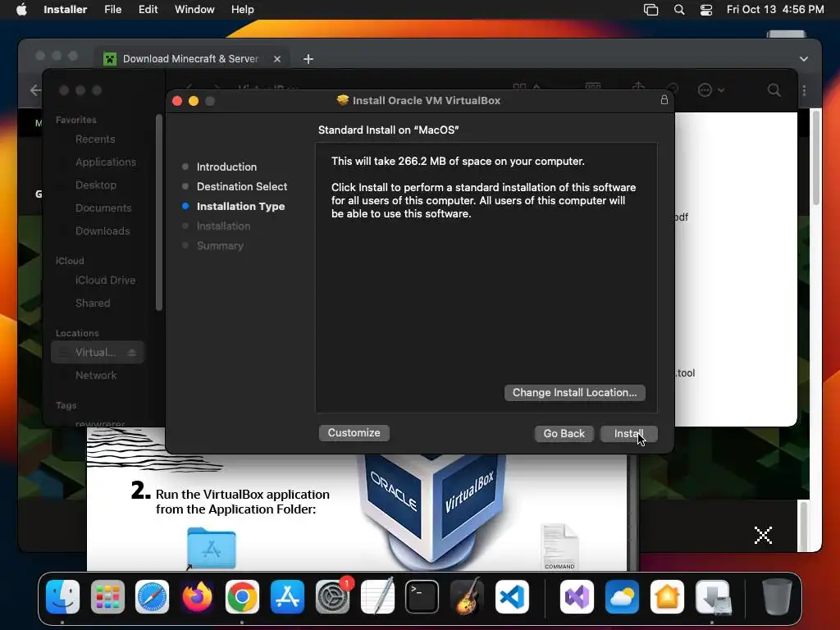Image resolution: width=840 pixels, height=630 pixels.
Task: Open the App Store dock icon
Action: click(287, 597)
